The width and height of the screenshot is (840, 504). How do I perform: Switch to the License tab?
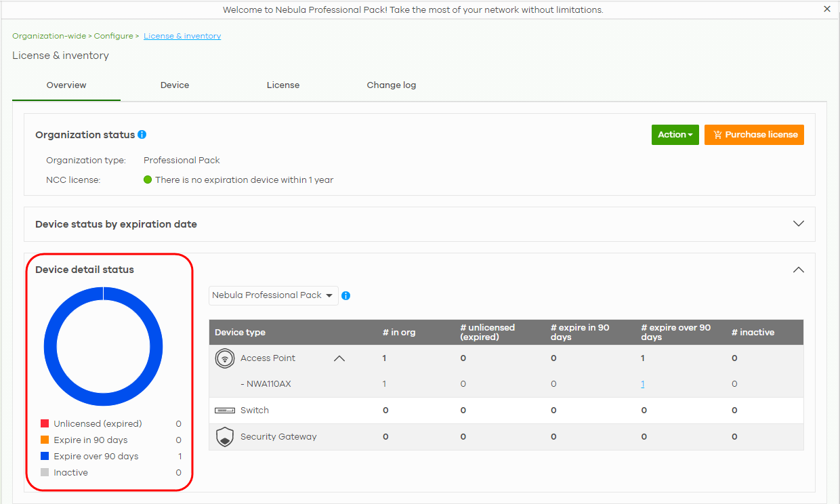[x=283, y=85]
